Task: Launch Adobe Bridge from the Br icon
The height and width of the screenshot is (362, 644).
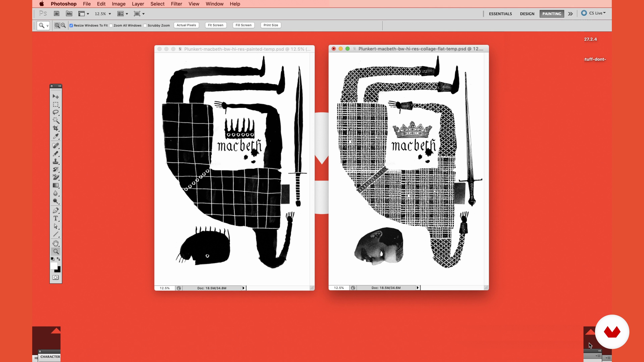Action: coord(57,14)
